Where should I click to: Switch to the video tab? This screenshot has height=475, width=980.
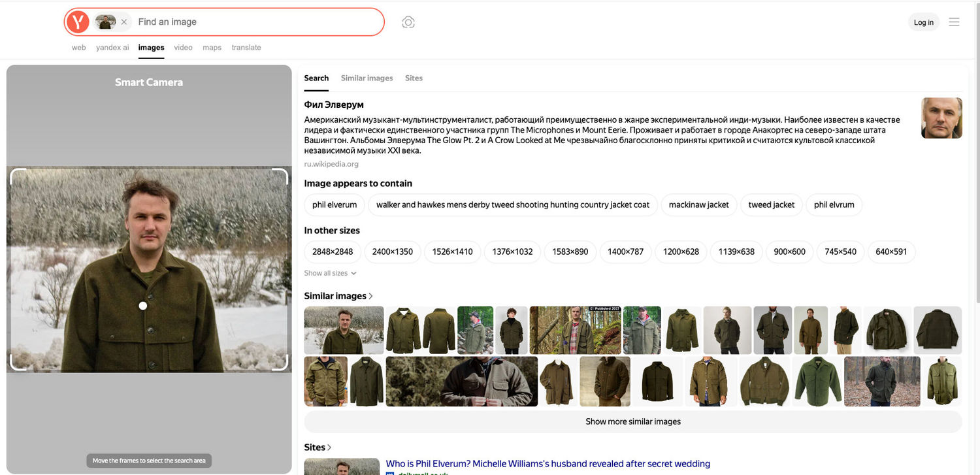pos(184,48)
